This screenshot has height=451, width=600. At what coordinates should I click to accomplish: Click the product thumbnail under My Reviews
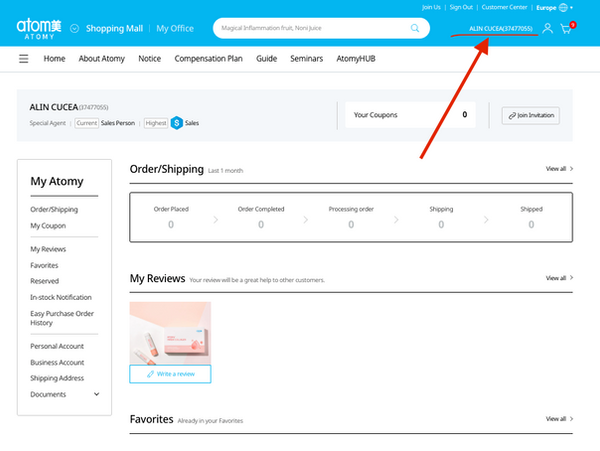(x=170, y=333)
